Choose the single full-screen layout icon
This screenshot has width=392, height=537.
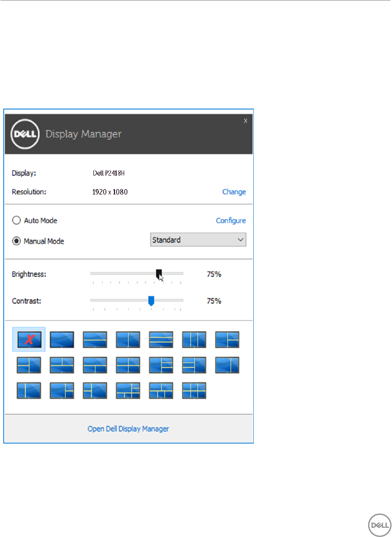pos(62,339)
